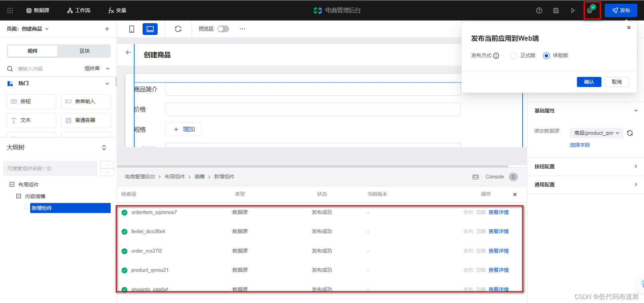Click the save disk icon
This screenshot has height=303, width=644.
pos(556,10)
